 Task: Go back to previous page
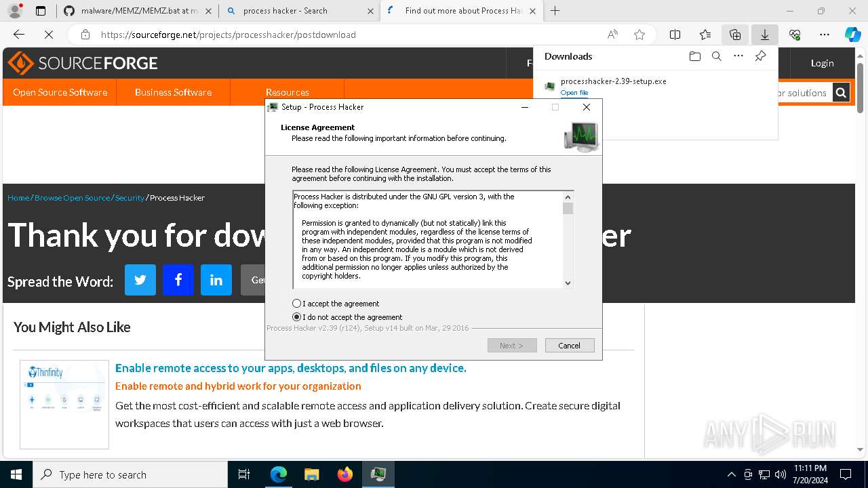tap(19, 35)
